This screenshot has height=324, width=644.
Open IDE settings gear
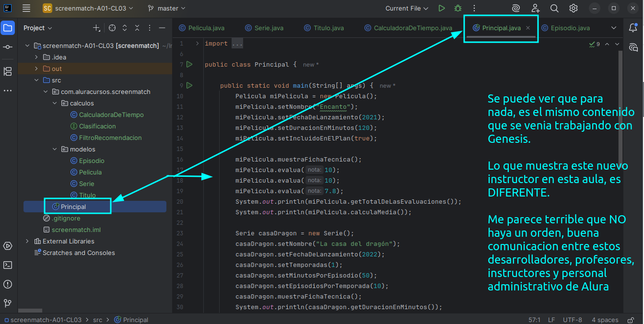point(574,8)
